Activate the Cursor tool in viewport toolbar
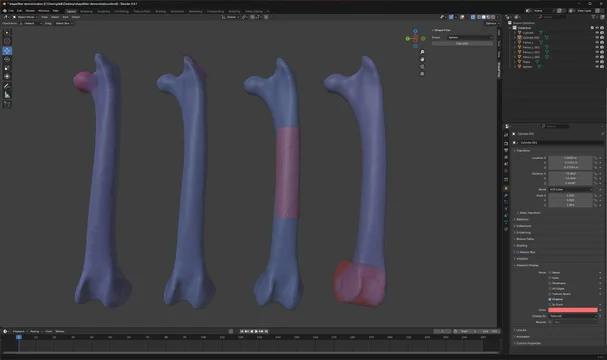This screenshot has height=360, width=607. point(7,41)
